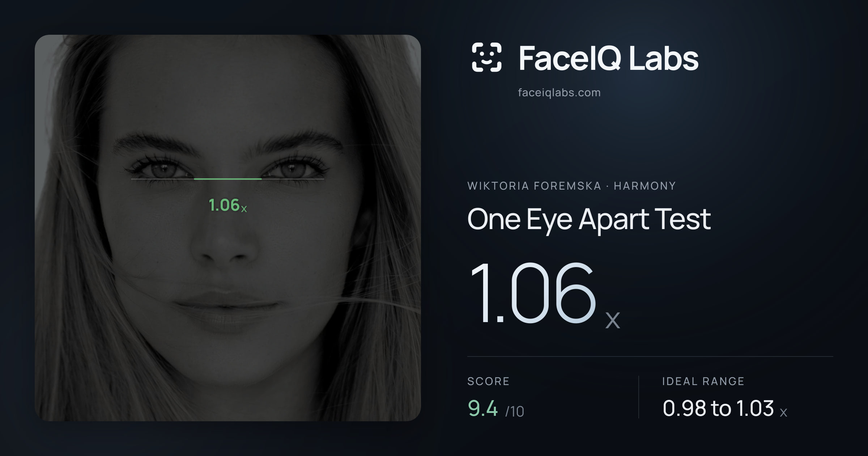
Task: Click the 9.4 /10 score value
Action: point(496,409)
